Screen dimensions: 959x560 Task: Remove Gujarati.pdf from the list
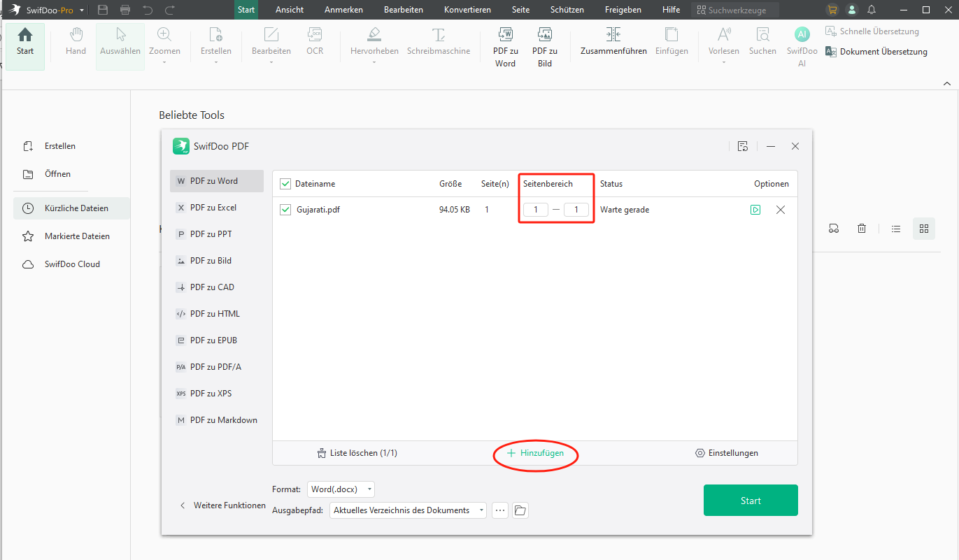[x=781, y=210]
